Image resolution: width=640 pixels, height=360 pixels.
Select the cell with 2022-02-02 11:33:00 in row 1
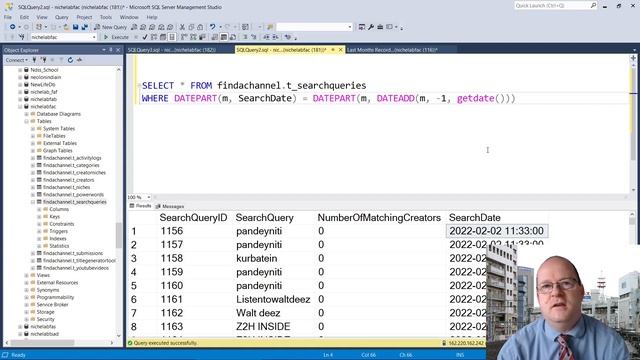pyautogui.click(x=497, y=231)
